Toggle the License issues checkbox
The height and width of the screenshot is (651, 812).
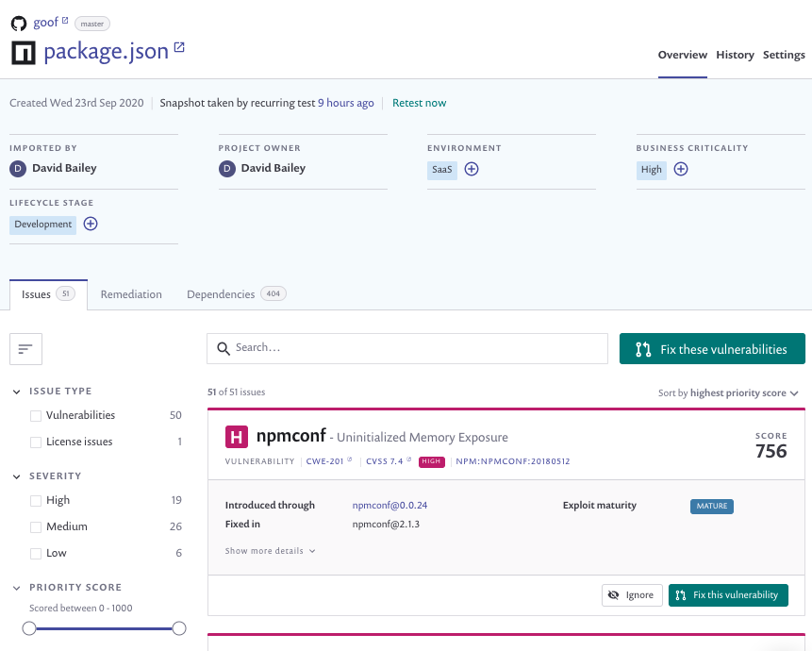36,442
